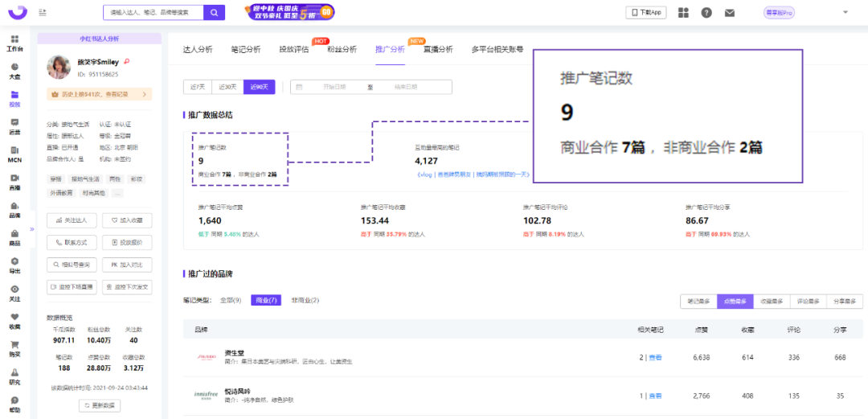Click the 相似号查询 button
Screen dimensions: 868x419
click(72, 265)
